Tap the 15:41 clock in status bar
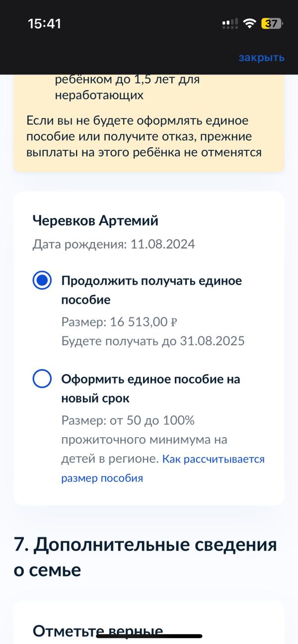The image size is (298, 644). pos(44,23)
